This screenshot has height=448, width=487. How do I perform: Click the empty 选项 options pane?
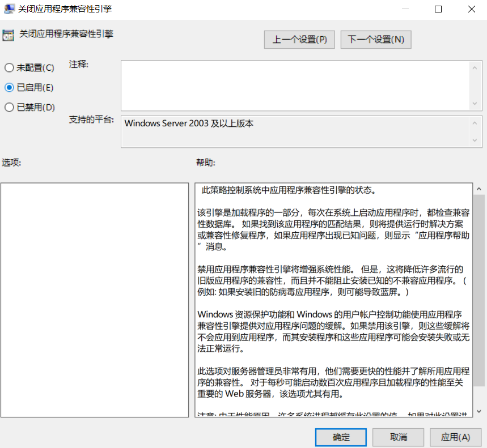[x=95, y=300]
